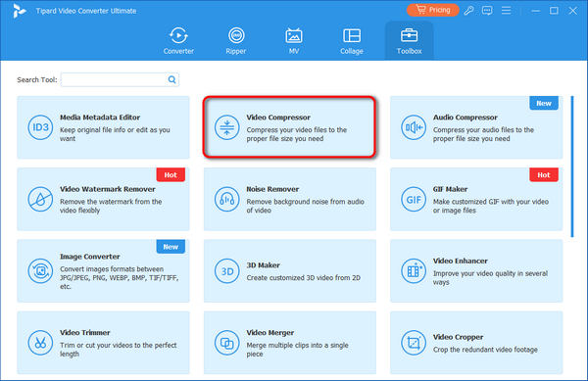Click New badge on Audio Compressor
The width and height of the screenshot is (588, 381).
[544, 103]
